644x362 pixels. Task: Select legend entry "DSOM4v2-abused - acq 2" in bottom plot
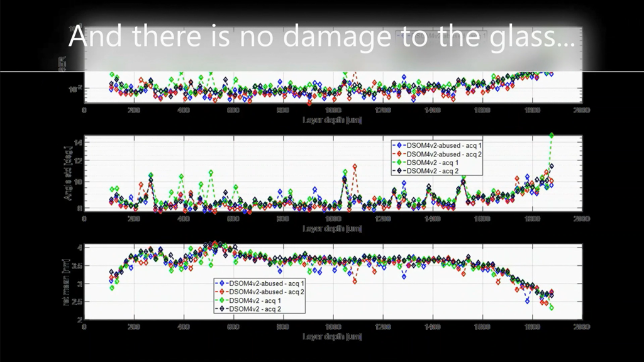[x=260, y=292]
